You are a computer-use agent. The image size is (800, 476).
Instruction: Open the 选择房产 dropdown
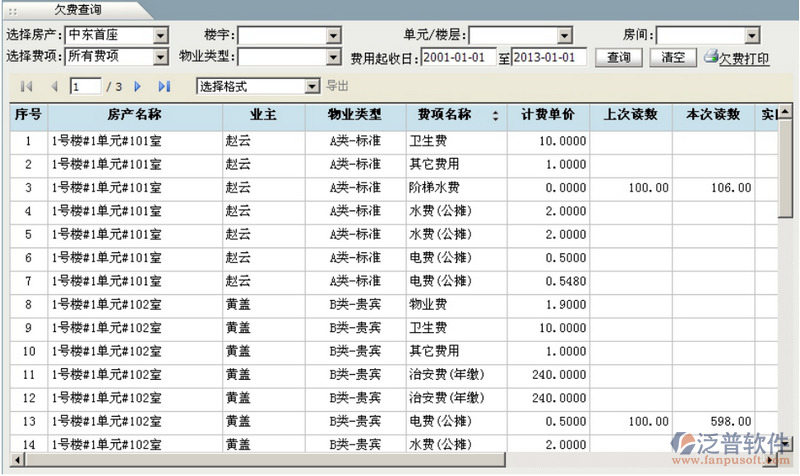161,36
